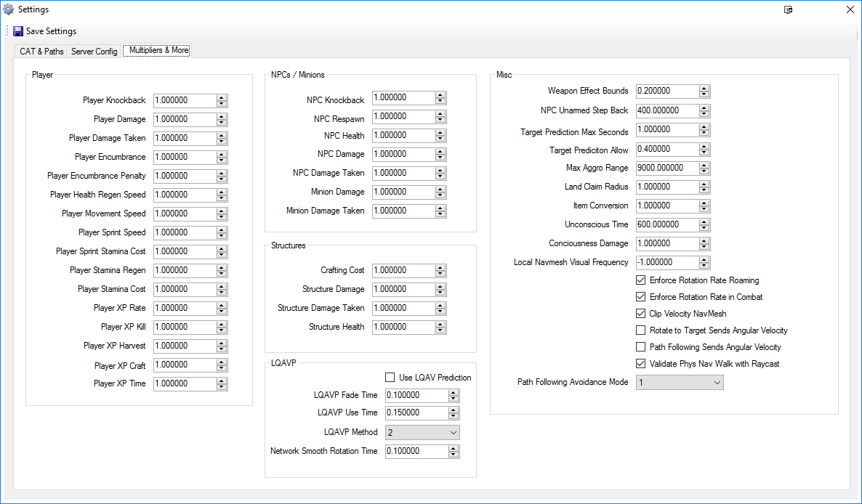Switch to the CAT & Paths tab

pos(41,51)
